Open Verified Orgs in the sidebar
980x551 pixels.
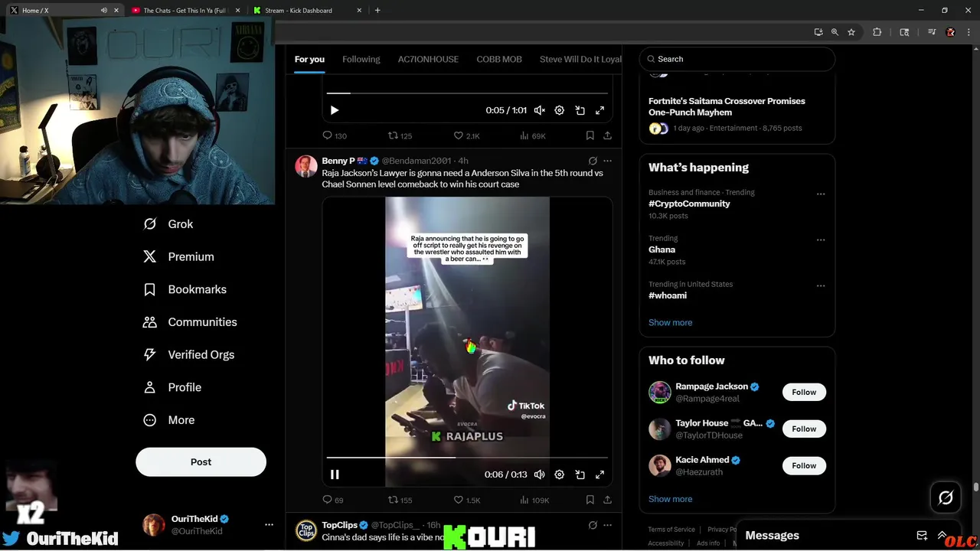click(188, 354)
